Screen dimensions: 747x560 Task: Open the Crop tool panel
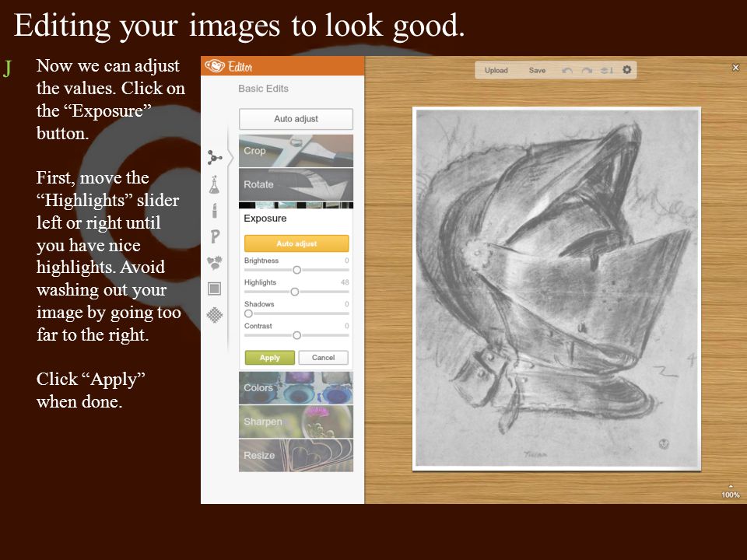click(296, 151)
